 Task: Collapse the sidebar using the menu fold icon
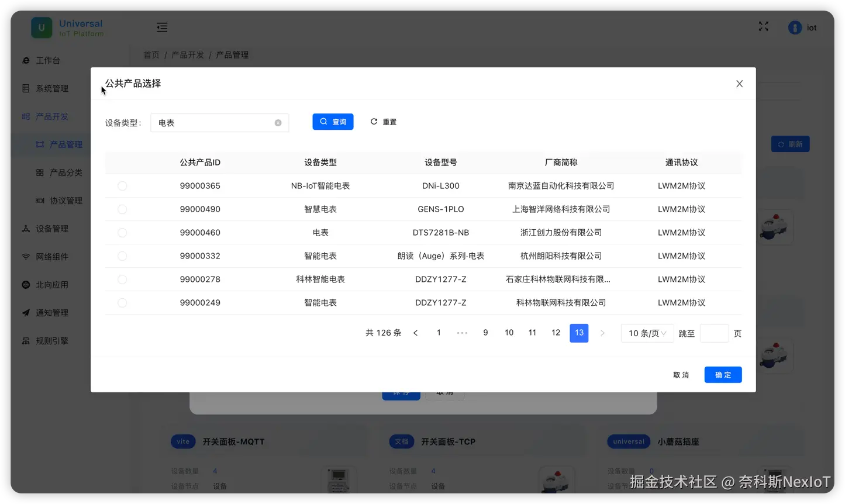(x=161, y=27)
